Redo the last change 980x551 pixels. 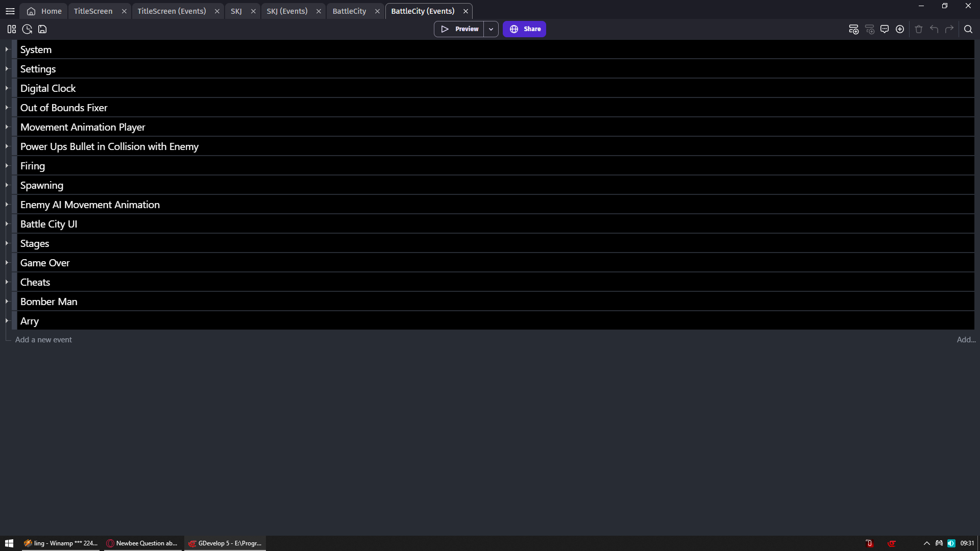click(x=949, y=29)
